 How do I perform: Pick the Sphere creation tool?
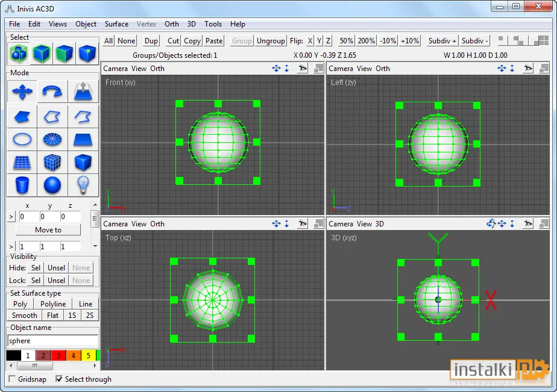[52, 185]
